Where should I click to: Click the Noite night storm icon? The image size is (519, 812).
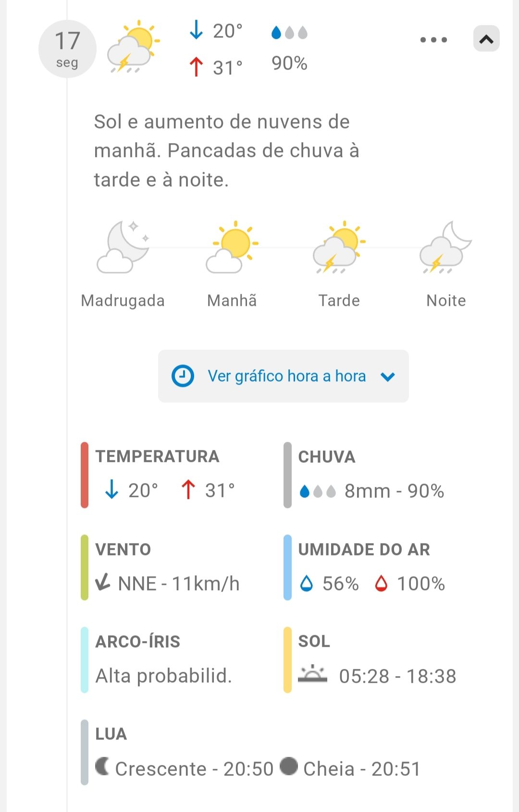(445, 247)
